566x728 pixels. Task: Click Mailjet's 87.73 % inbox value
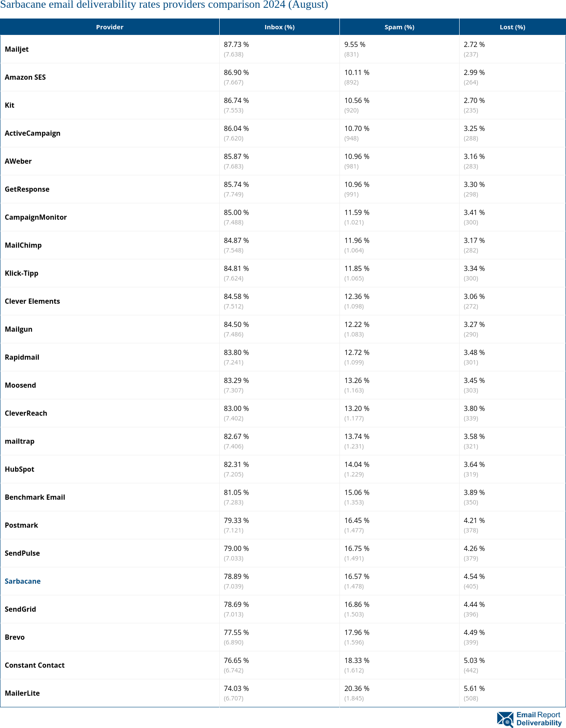coord(236,44)
